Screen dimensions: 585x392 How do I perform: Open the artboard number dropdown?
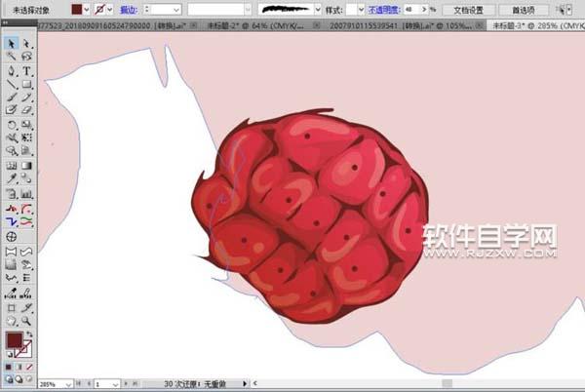pyautogui.click(x=115, y=384)
